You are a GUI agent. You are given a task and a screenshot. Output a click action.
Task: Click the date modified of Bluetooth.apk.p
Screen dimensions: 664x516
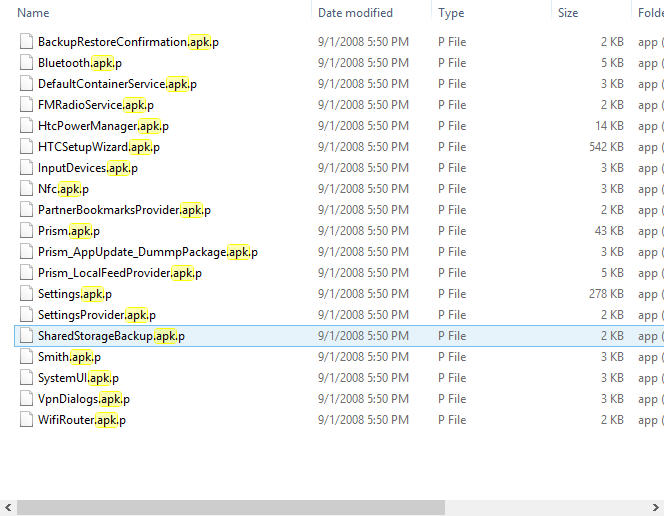click(363, 63)
